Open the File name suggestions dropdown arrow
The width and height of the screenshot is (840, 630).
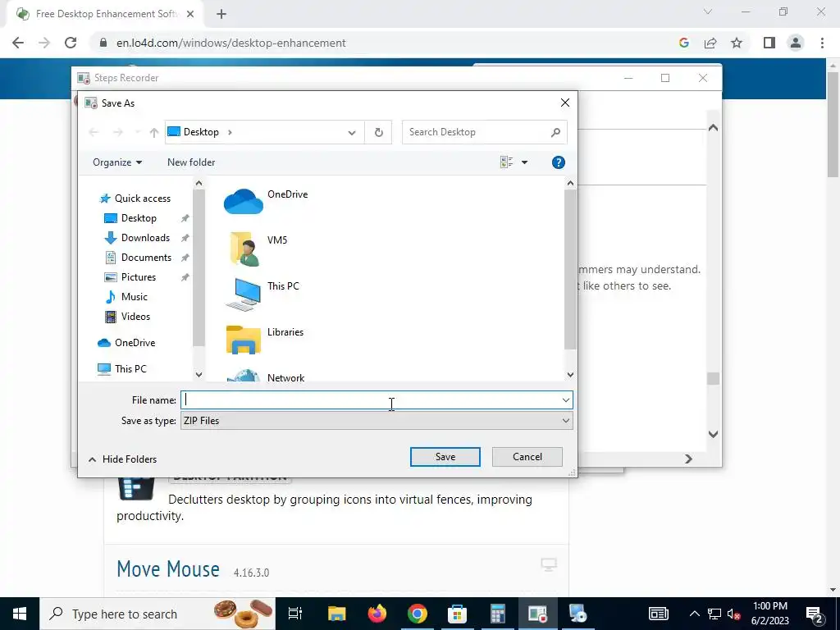(x=566, y=400)
